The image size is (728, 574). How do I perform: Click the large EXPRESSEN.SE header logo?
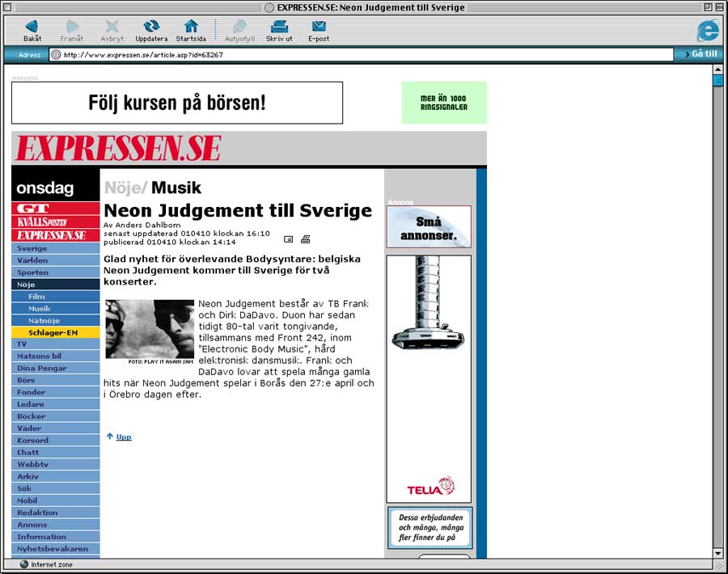[x=118, y=148]
